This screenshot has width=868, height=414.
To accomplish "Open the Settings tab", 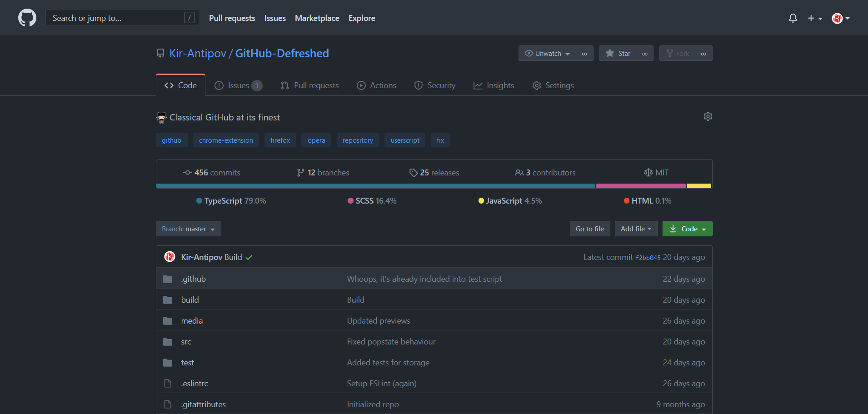I will pos(553,85).
